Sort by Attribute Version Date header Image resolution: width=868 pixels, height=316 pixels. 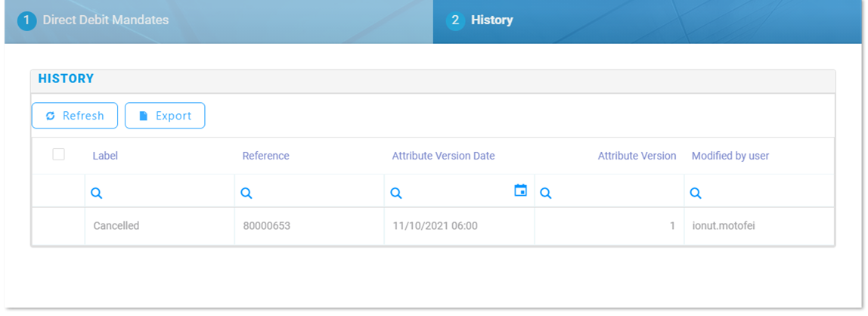(443, 156)
